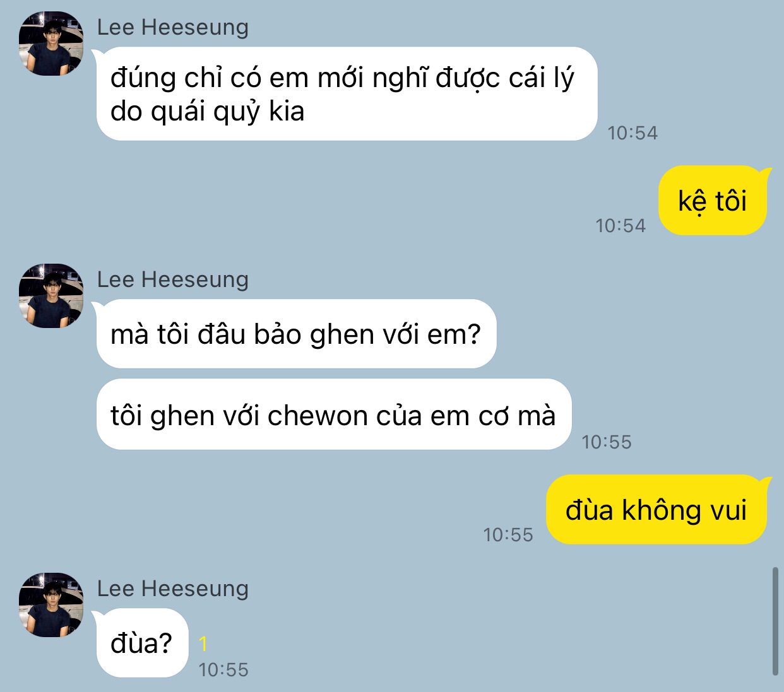Click the 10:55 timestamp beside chewon message
This screenshot has width=784, height=692.
(607, 442)
